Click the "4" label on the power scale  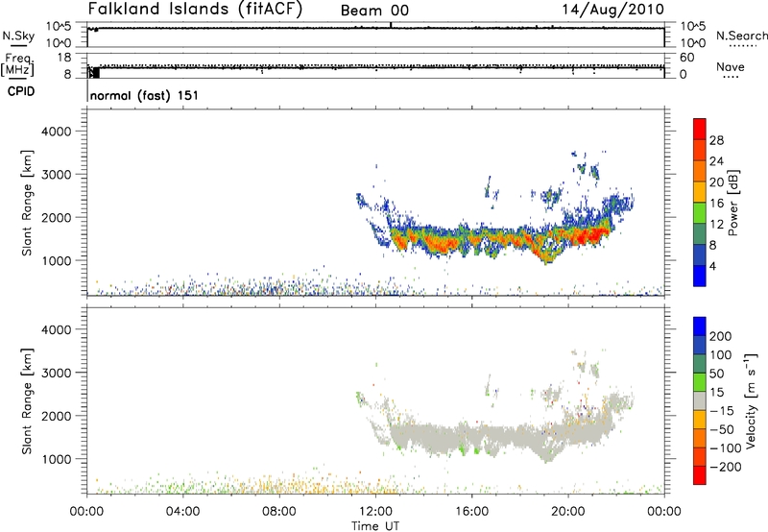pos(713,266)
